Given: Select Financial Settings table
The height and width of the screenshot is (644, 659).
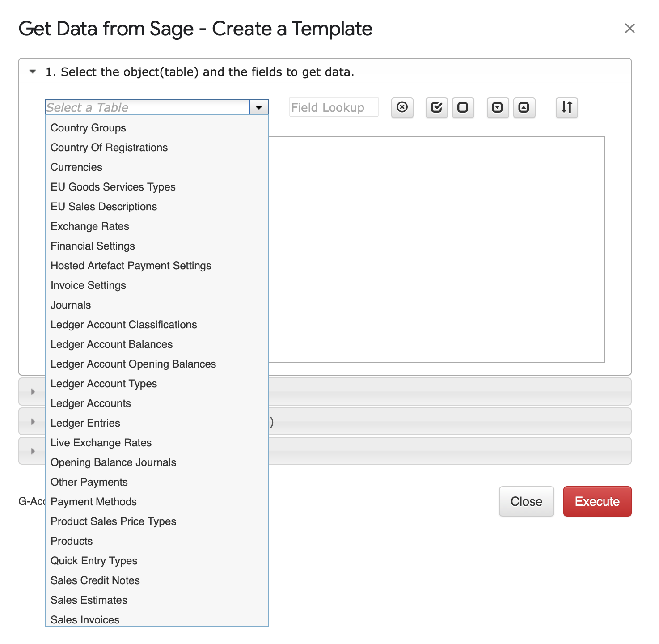Looking at the screenshot, I should pos(156,246).
